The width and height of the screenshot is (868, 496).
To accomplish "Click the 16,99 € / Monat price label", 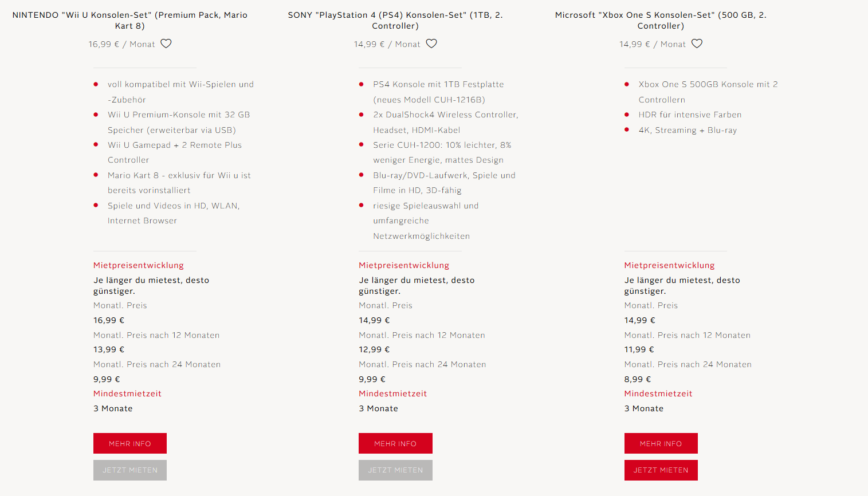I will pyautogui.click(x=121, y=44).
